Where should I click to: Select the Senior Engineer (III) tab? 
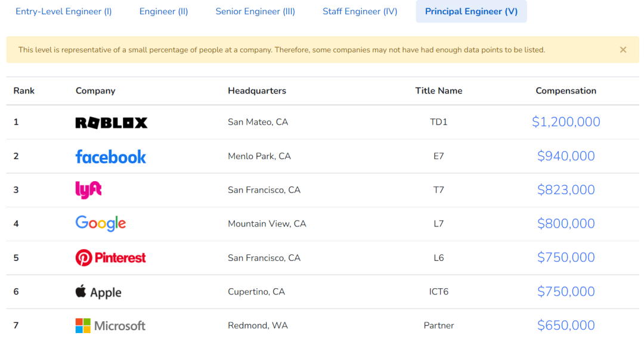pos(255,11)
